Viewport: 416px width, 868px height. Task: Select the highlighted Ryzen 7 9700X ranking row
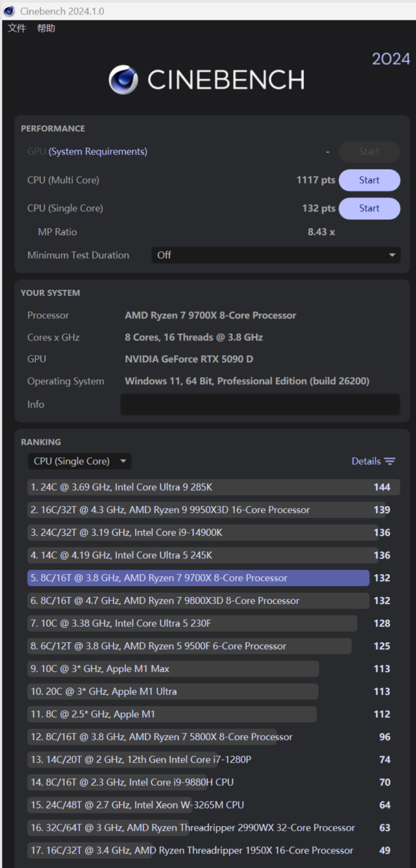198,578
